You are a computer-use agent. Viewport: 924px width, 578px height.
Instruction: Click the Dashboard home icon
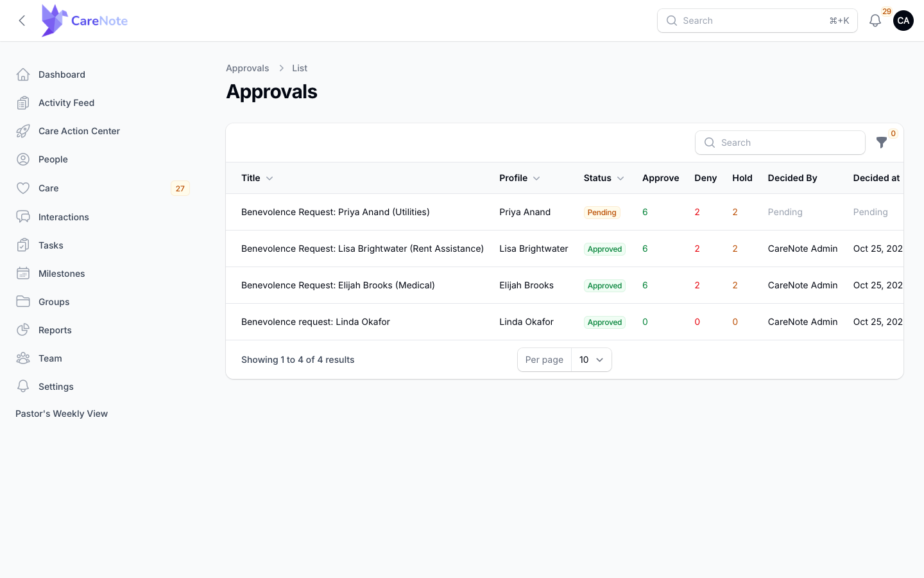coord(23,74)
